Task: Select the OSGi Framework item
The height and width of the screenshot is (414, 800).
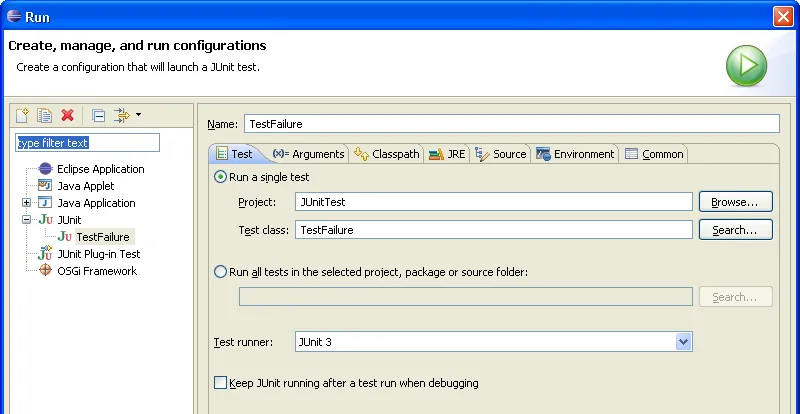Action: [97, 271]
